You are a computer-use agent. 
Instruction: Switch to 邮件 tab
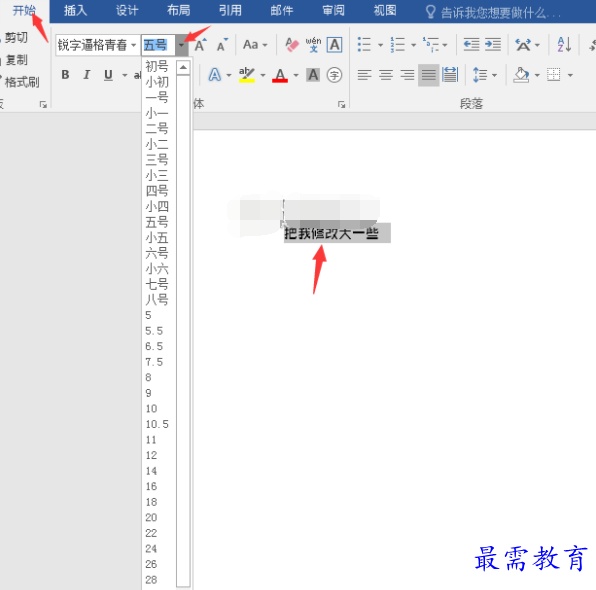click(282, 10)
